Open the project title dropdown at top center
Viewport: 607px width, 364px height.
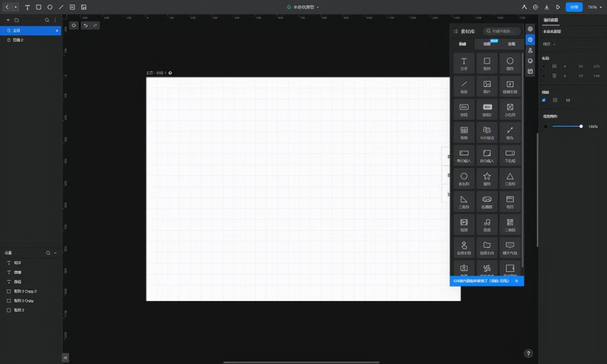pyautogui.click(x=318, y=7)
